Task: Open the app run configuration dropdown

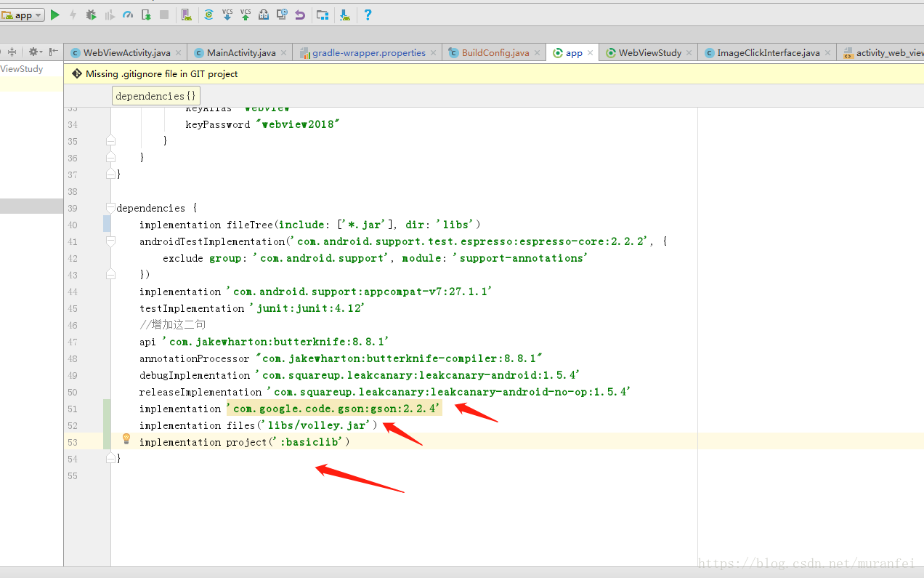Action: coord(23,15)
